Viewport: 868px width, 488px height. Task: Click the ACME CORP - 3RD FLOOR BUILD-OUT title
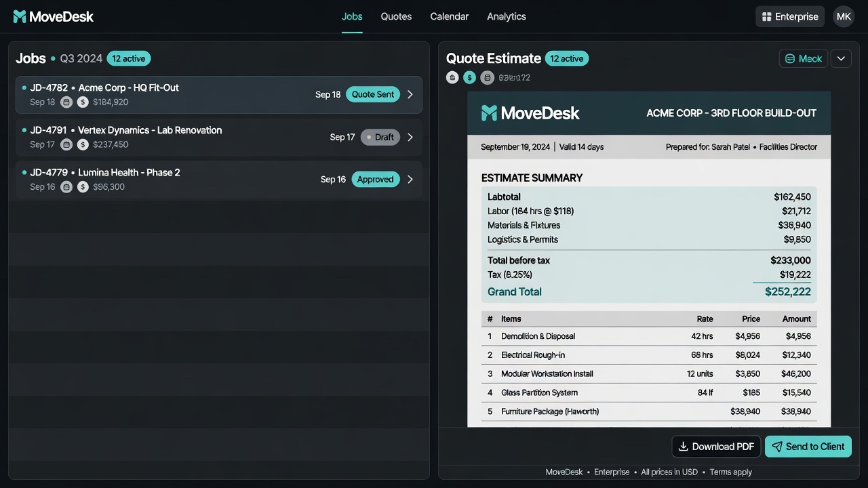click(x=732, y=113)
